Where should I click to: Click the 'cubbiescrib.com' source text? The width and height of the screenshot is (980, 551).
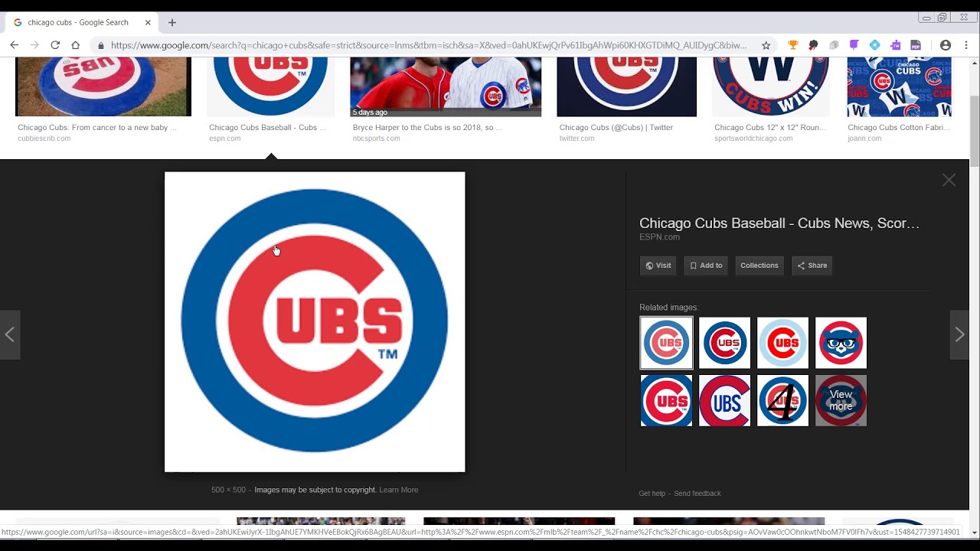point(44,139)
